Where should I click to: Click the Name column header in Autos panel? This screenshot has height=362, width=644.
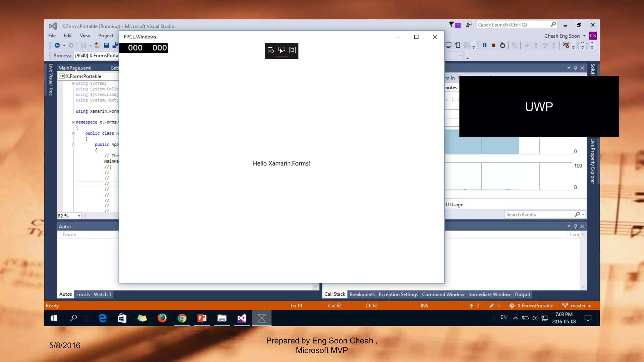click(x=69, y=235)
